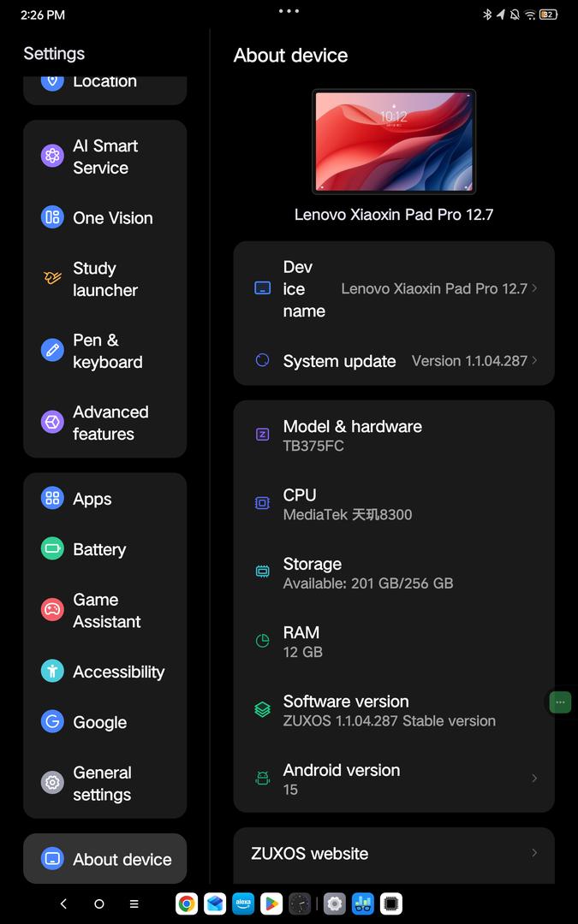Viewport: 578px width, 924px height.
Task: Open Google Play Store from the dock
Action: [x=271, y=903]
